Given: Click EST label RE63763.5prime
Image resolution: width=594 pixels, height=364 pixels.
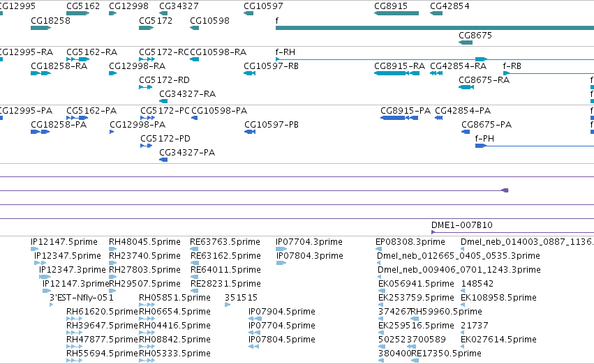Looking at the screenshot, I should coord(225,242).
